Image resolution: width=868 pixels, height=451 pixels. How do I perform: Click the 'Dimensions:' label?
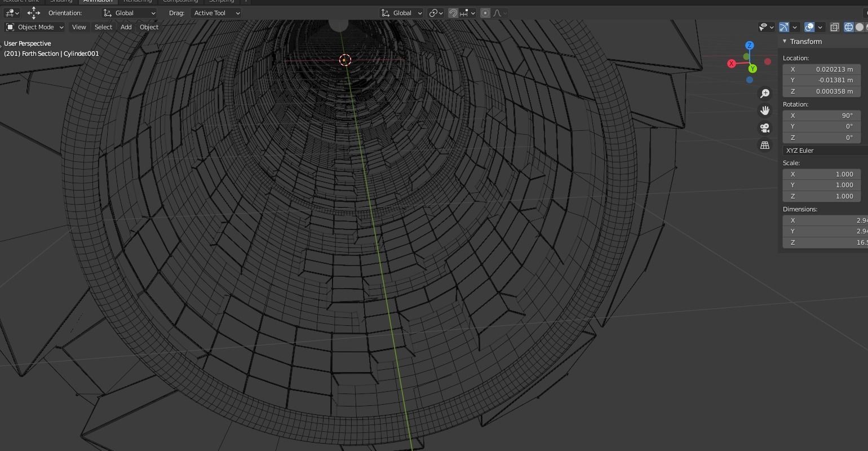(x=800, y=209)
